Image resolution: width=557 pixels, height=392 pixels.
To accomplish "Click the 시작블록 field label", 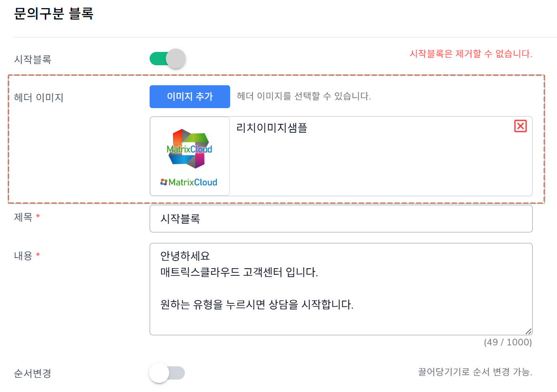I will pos(33,60).
